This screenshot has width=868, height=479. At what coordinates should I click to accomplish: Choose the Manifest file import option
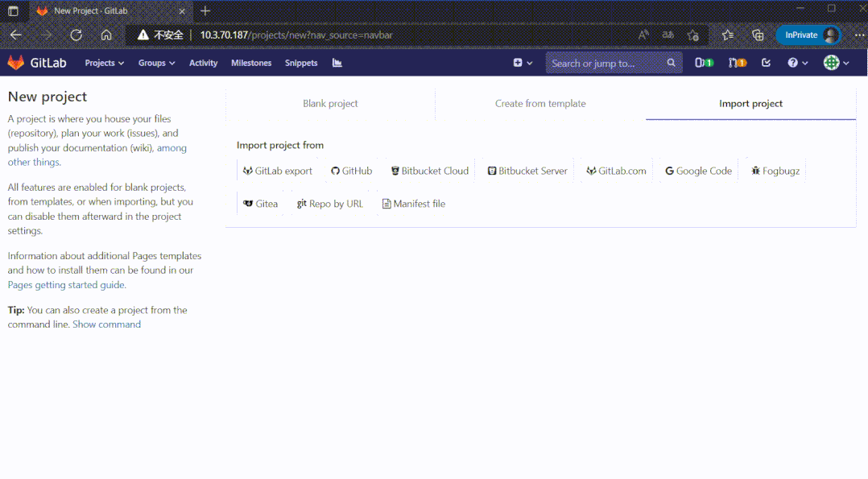(413, 204)
